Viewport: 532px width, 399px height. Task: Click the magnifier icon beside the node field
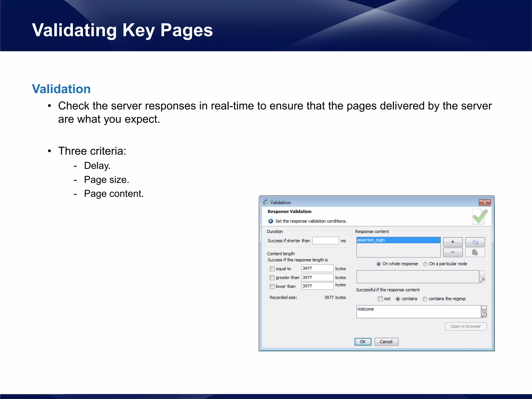coord(482,280)
